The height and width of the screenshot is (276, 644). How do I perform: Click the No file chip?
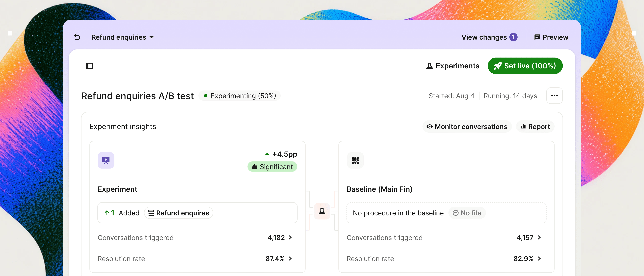click(x=467, y=213)
